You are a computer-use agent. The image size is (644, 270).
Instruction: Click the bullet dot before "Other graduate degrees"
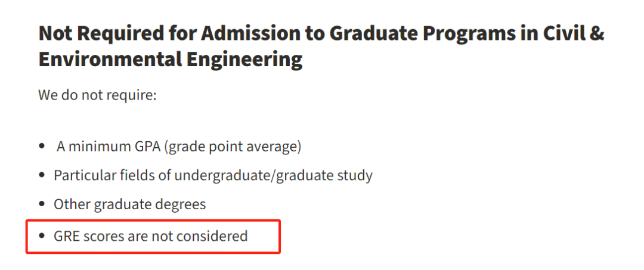click(x=42, y=204)
